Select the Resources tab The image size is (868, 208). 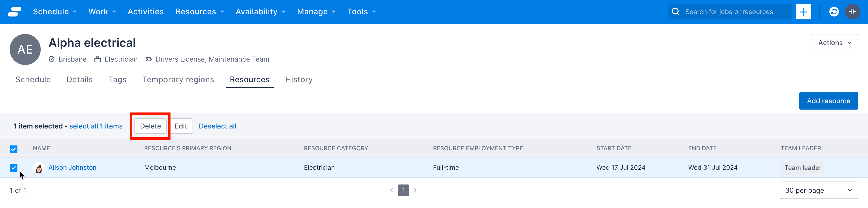pyautogui.click(x=250, y=80)
